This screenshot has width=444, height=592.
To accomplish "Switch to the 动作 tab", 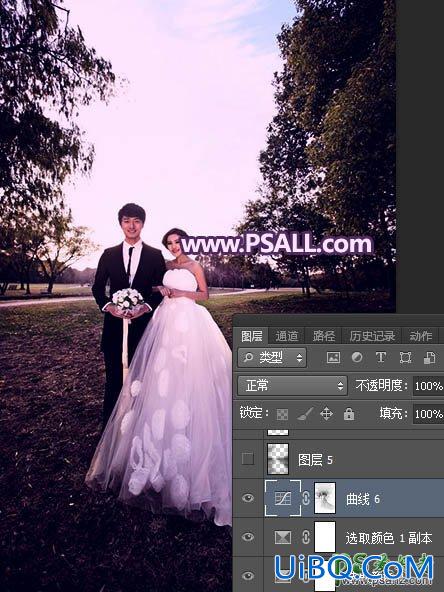I will (421, 336).
